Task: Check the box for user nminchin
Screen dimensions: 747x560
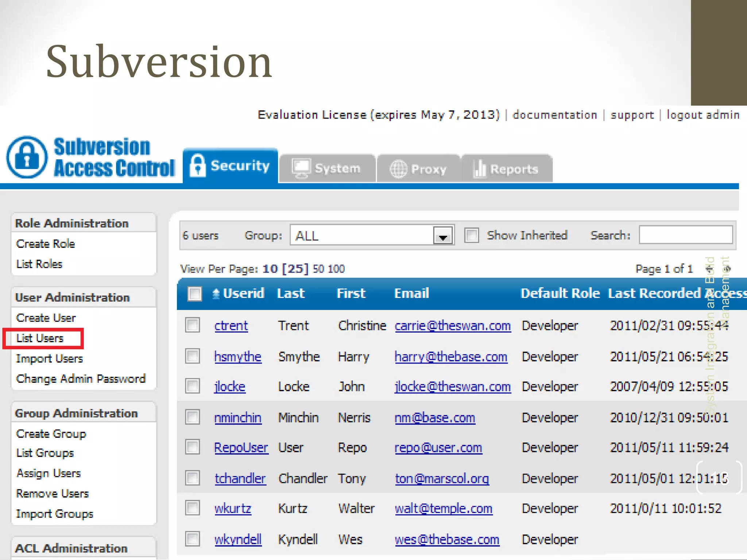Action: click(x=192, y=417)
